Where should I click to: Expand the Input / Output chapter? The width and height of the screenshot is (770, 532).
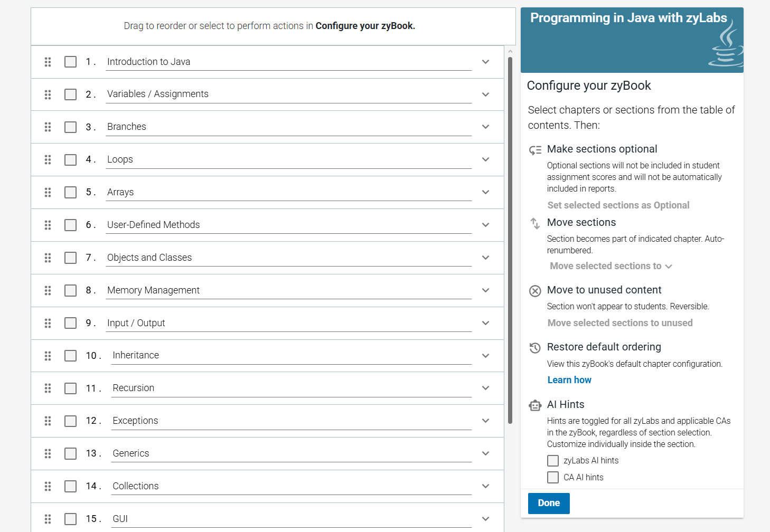tap(486, 323)
